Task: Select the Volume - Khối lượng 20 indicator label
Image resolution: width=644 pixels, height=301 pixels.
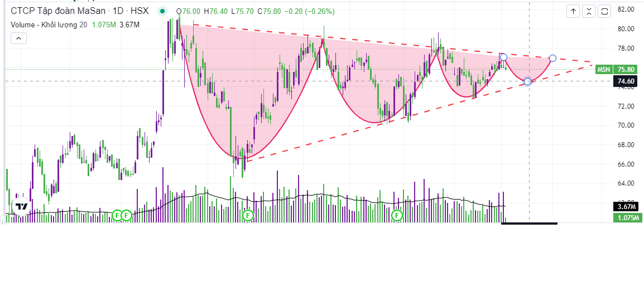Action: click(x=49, y=25)
